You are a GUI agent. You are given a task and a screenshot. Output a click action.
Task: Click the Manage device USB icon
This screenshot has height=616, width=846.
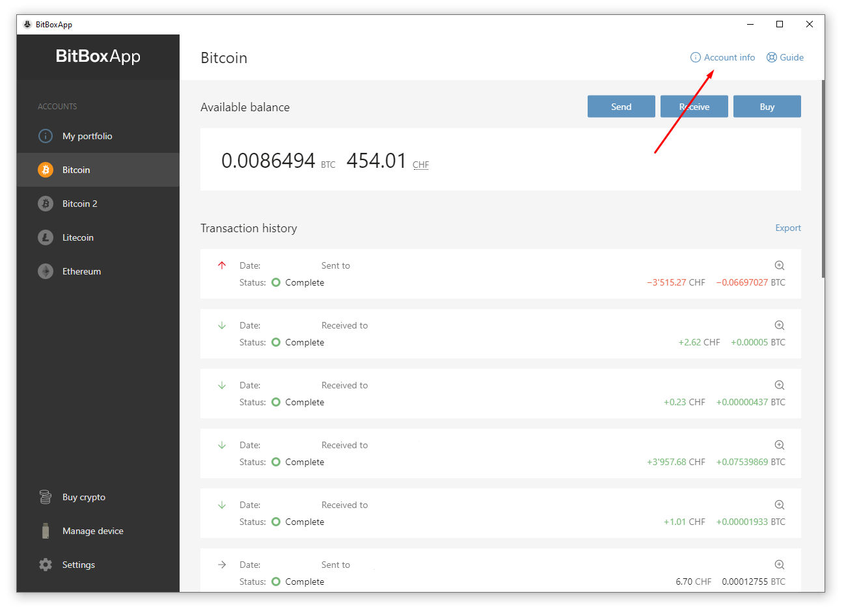pos(46,531)
